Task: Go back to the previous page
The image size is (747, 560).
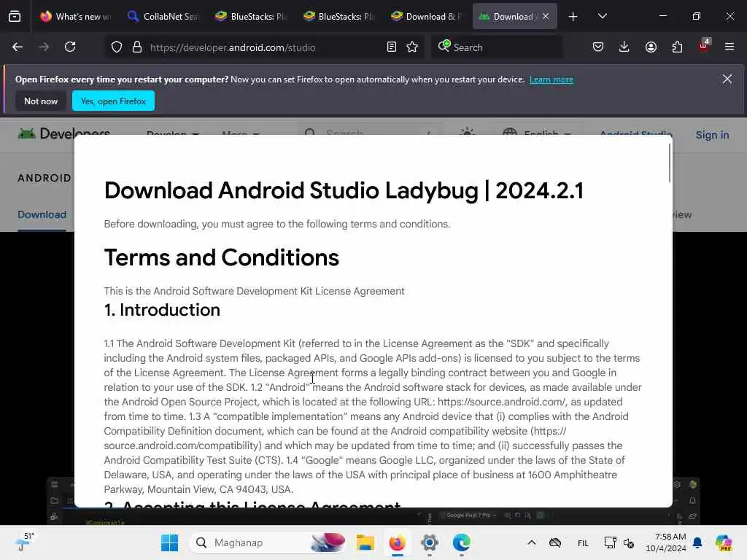Action: point(18,47)
